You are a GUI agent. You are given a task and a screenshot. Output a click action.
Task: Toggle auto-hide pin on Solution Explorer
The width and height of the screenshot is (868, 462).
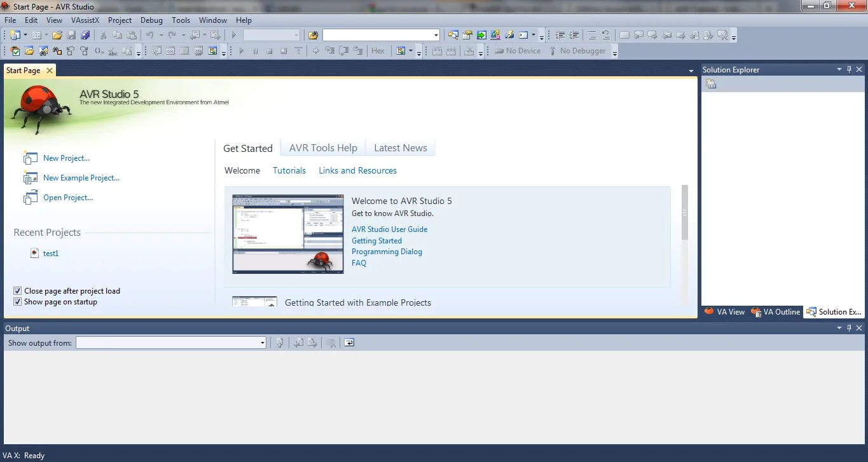point(849,69)
